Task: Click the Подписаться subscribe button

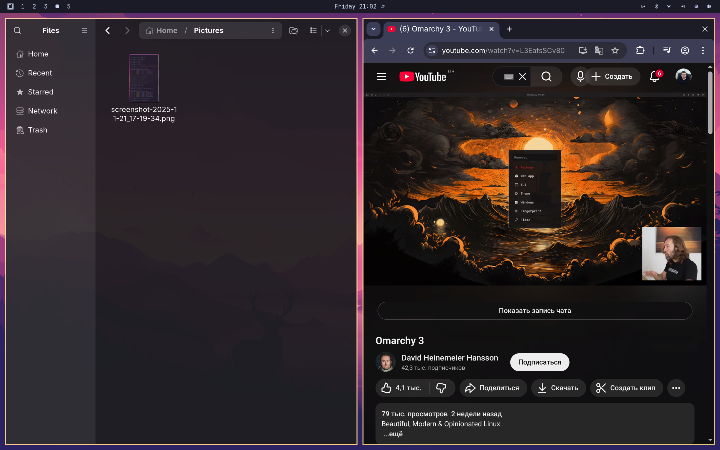Action: pyautogui.click(x=539, y=362)
